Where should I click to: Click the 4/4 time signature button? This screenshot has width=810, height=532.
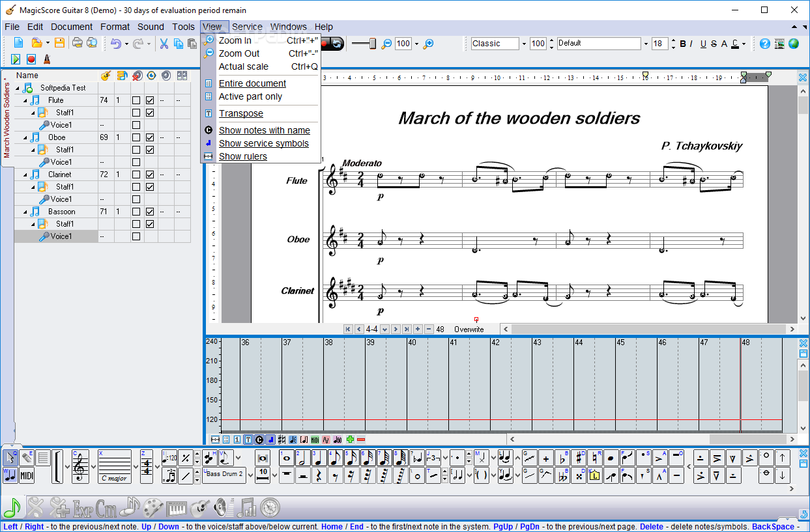(x=147, y=466)
